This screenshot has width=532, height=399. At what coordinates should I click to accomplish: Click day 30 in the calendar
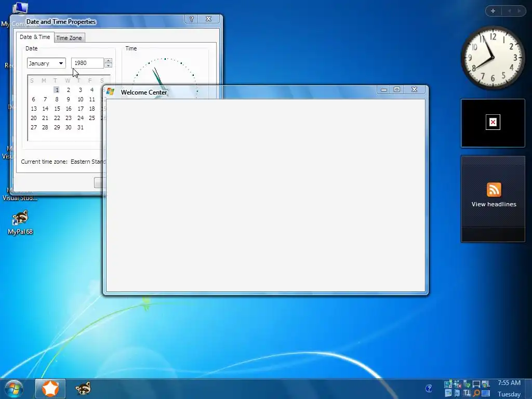(x=69, y=127)
